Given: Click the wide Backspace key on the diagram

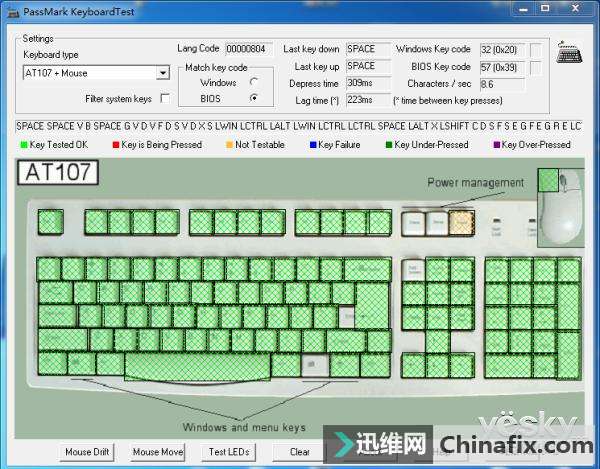Looking at the screenshot, I should [x=368, y=269].
